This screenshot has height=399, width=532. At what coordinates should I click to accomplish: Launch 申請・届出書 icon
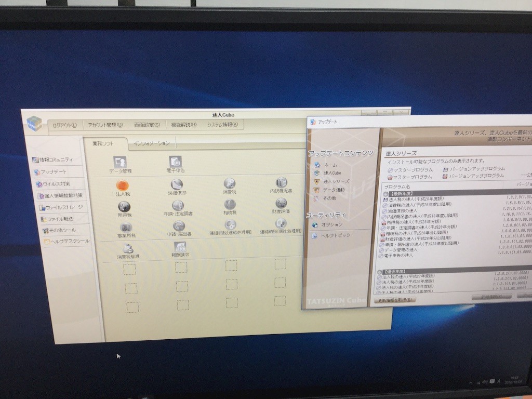pyautogui.click(x=179, y=229)
